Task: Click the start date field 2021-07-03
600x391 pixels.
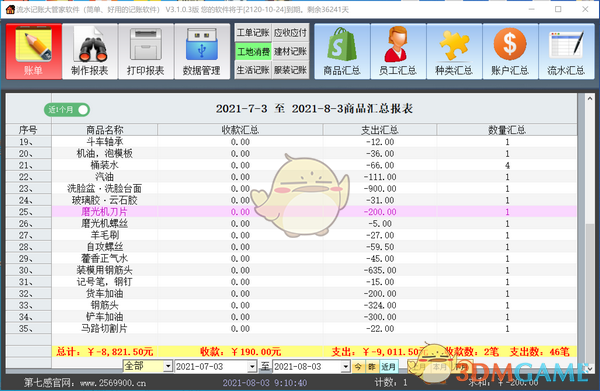Action: [211, 367]
